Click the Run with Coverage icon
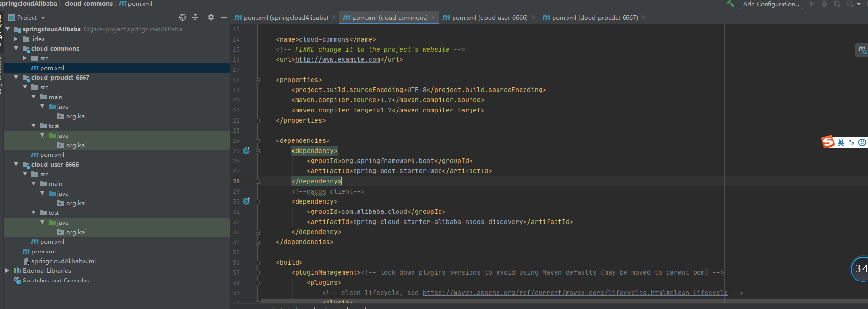 (x=837, y=4)
